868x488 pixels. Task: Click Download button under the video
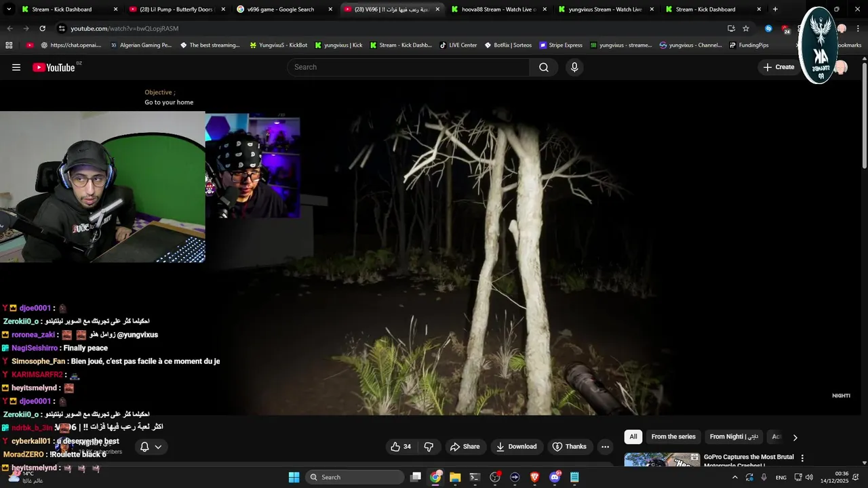tap(517, 447)
